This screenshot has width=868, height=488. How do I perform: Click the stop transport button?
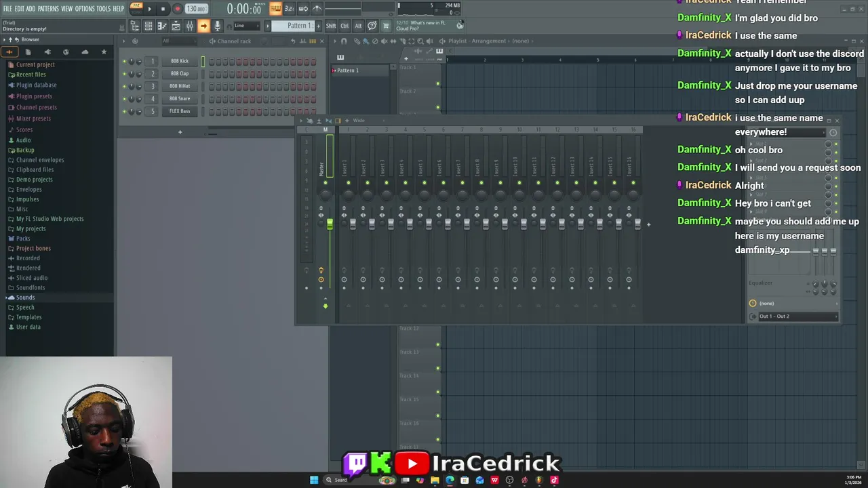163,9
